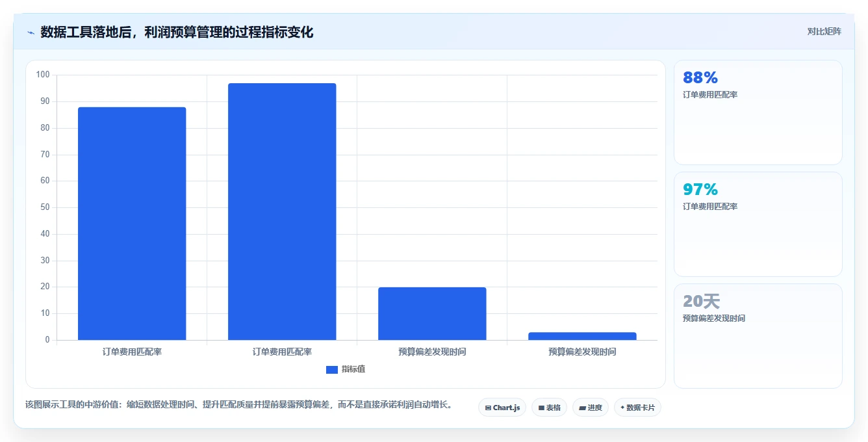Click the y-axis tick label 10
The image size is (868, 442).
[45, 313]
